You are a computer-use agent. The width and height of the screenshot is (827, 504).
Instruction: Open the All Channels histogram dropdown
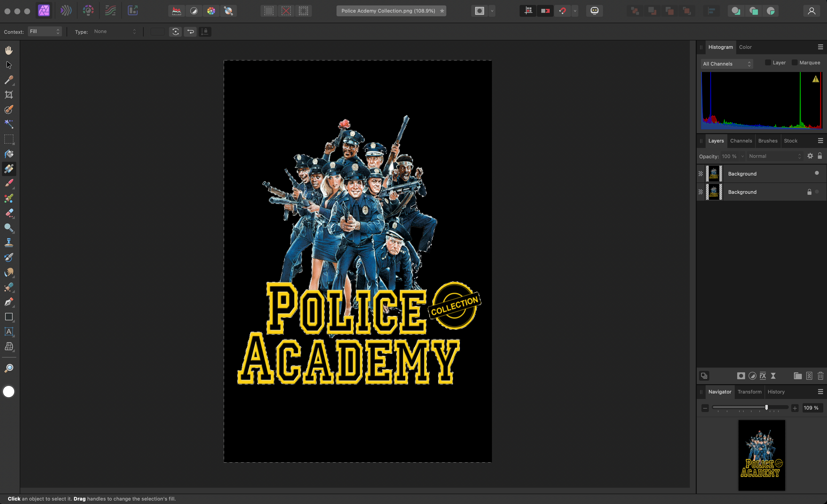point(727,64)
